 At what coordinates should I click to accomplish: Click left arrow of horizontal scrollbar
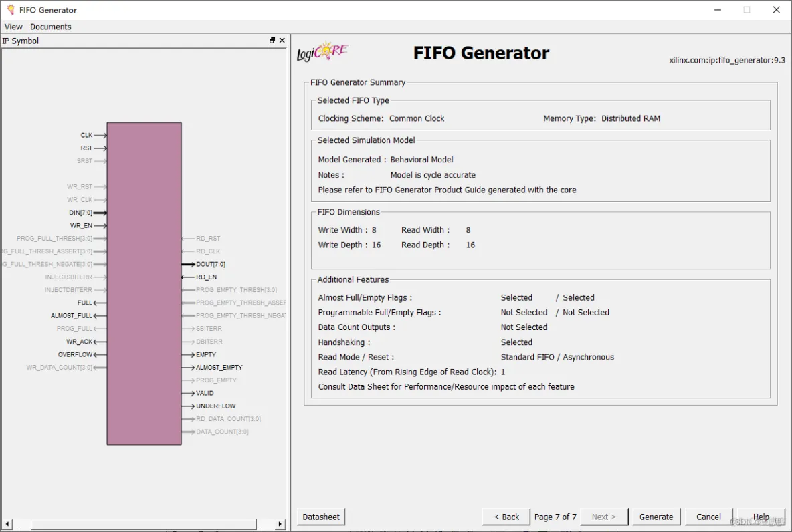point(7,525)
